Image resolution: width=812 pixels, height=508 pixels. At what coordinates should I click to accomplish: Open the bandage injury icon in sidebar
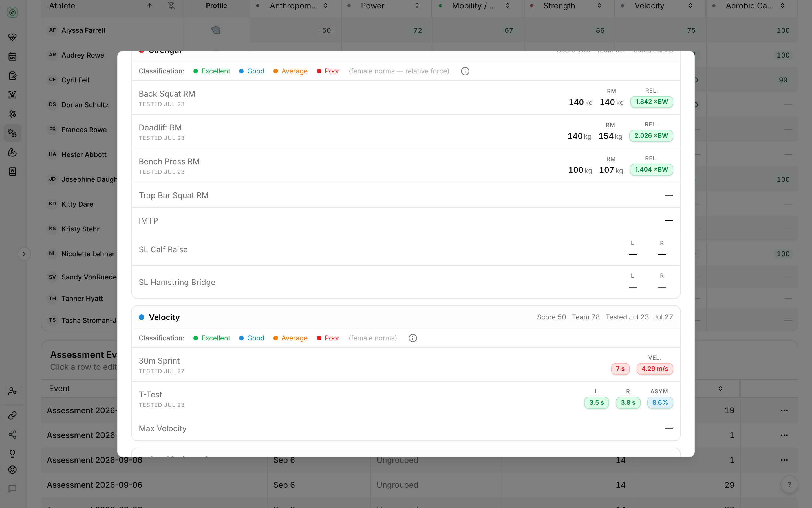(12, 114)
